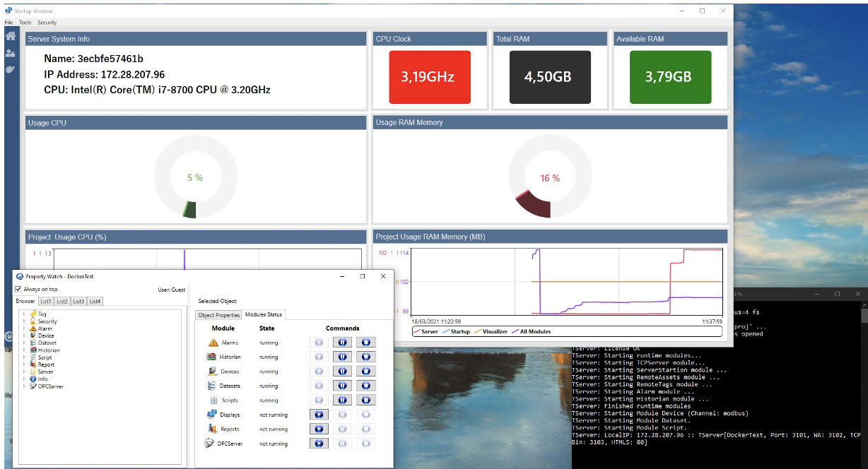Pause the Devices module
This screenshot has height=469, width=868.
(x=342, y=372)
